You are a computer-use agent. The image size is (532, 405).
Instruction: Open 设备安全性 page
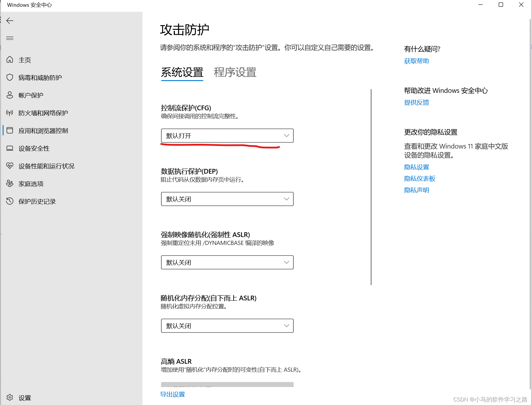(34, 149)
